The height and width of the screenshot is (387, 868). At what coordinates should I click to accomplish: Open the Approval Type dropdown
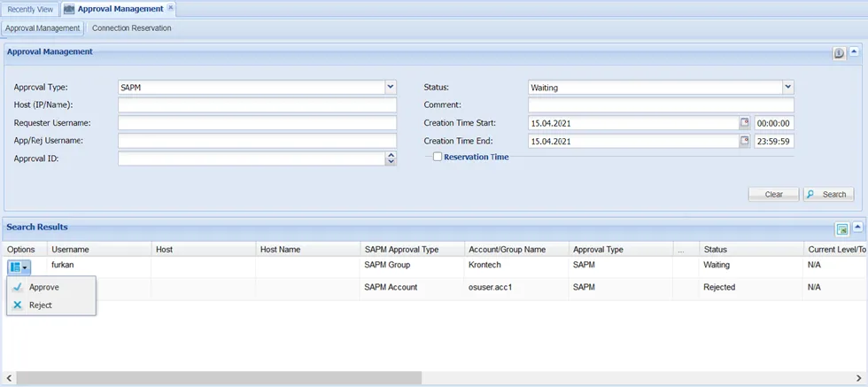pos(391,87)
